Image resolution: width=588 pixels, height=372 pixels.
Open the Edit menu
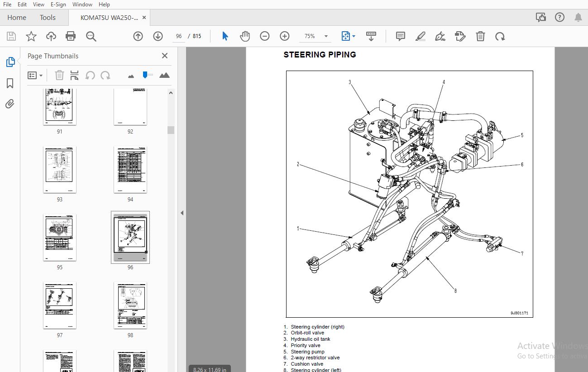point(22,4)
